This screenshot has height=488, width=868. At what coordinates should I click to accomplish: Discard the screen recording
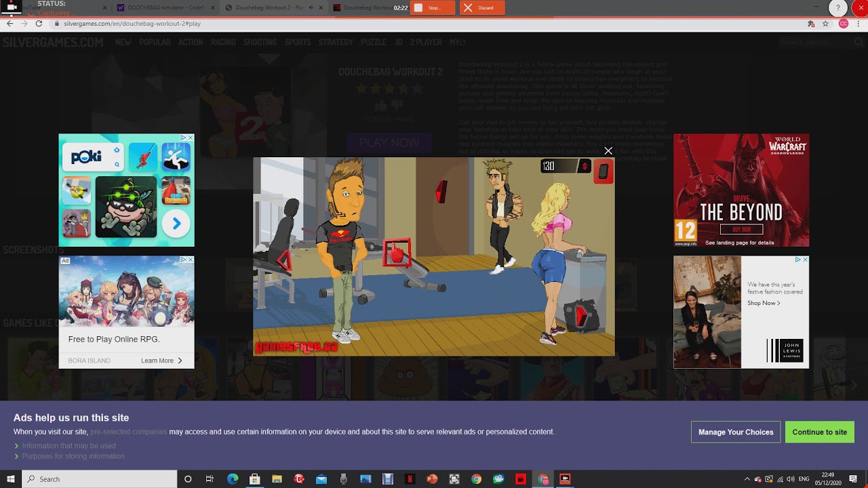(482, 7)
